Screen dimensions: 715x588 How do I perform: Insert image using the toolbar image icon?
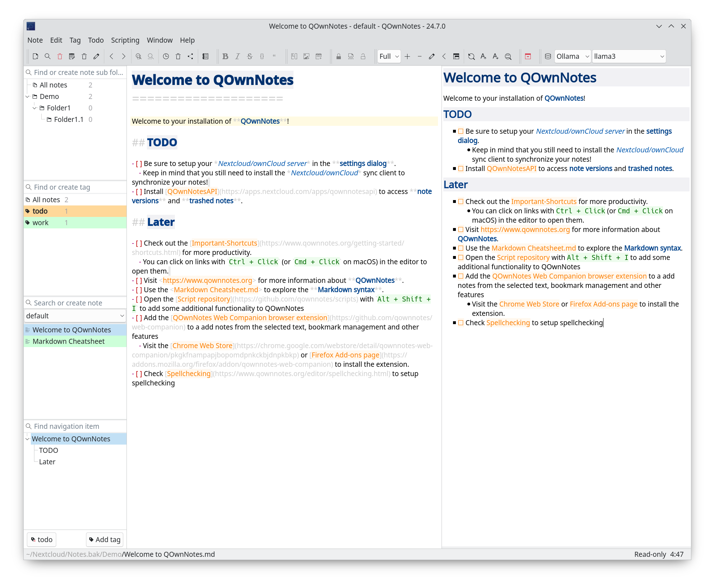(x=306, y=56)
